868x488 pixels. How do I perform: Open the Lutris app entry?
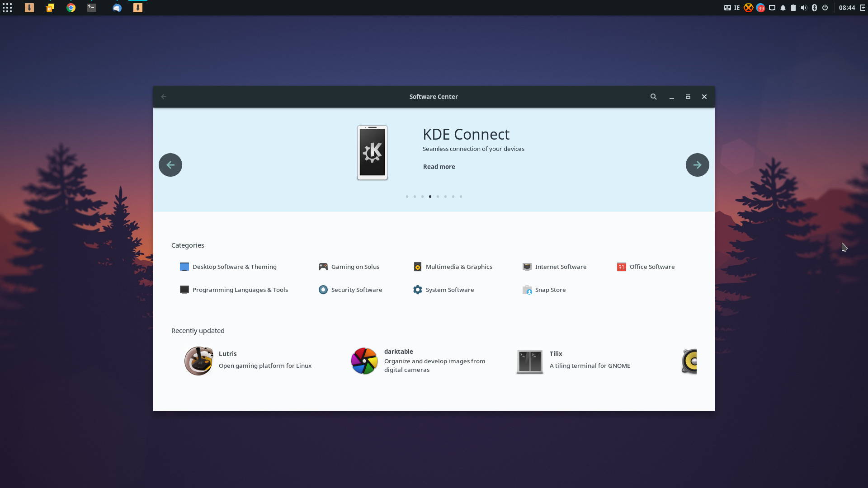248,361
